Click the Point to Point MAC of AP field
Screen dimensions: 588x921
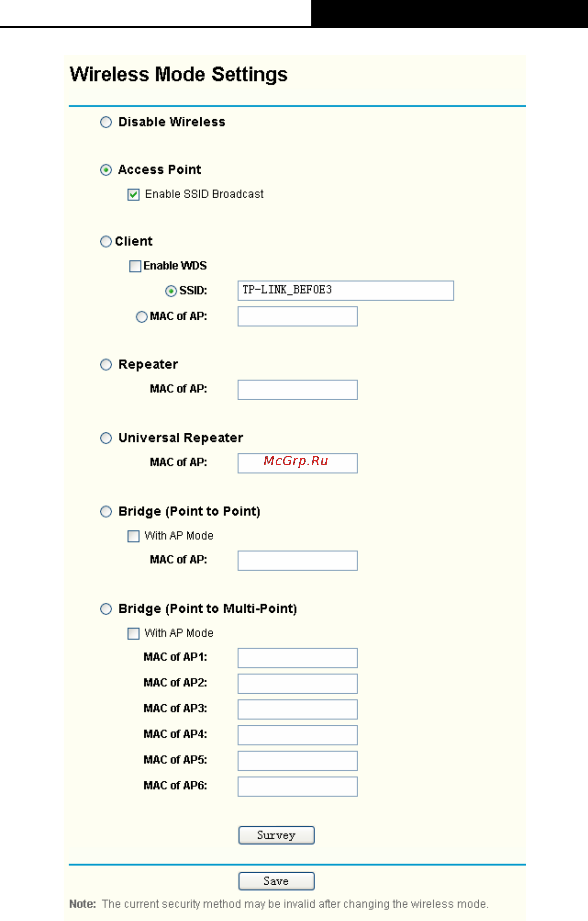click(x=297, y=561)
